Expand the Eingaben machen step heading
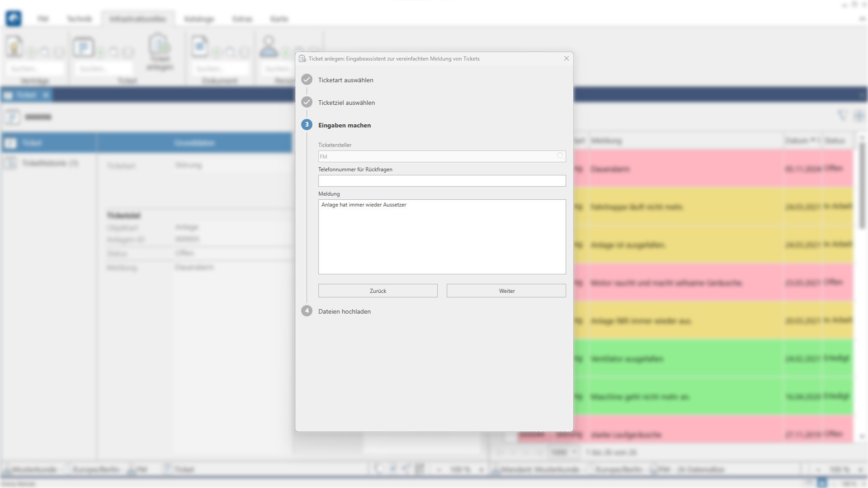Screen dimensions: 868x488 344,125
